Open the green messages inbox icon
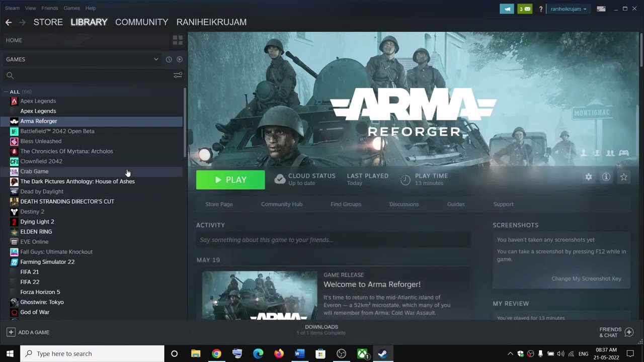Viewport: 644px width, 362px height. pyautogui.click(x=525, y=9)
